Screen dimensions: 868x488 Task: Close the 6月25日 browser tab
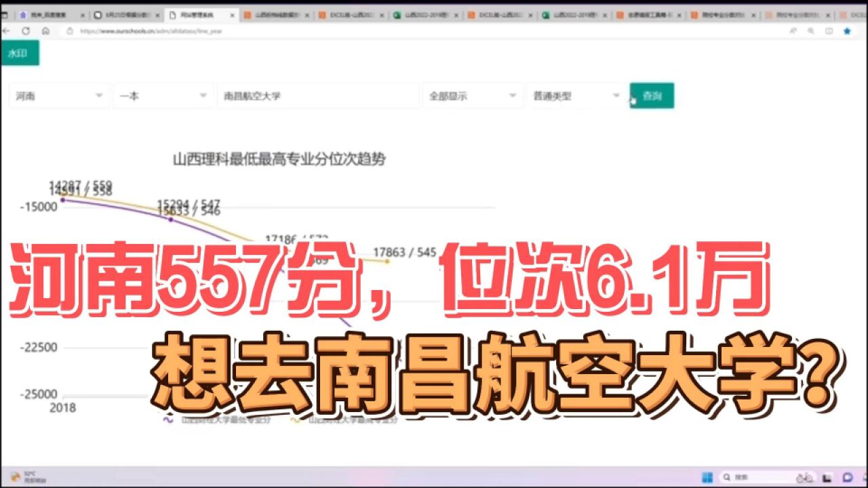tap(157, 14)
